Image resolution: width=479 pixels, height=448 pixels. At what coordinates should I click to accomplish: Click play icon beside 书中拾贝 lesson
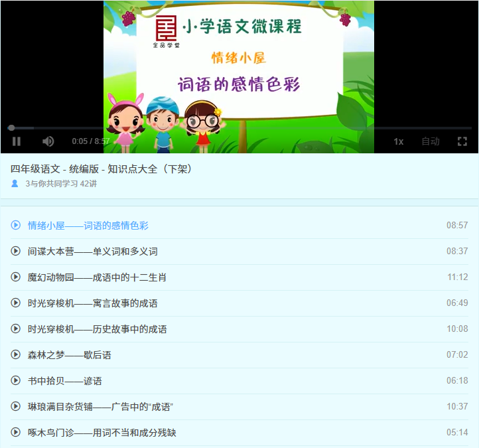tap(16, 380)
